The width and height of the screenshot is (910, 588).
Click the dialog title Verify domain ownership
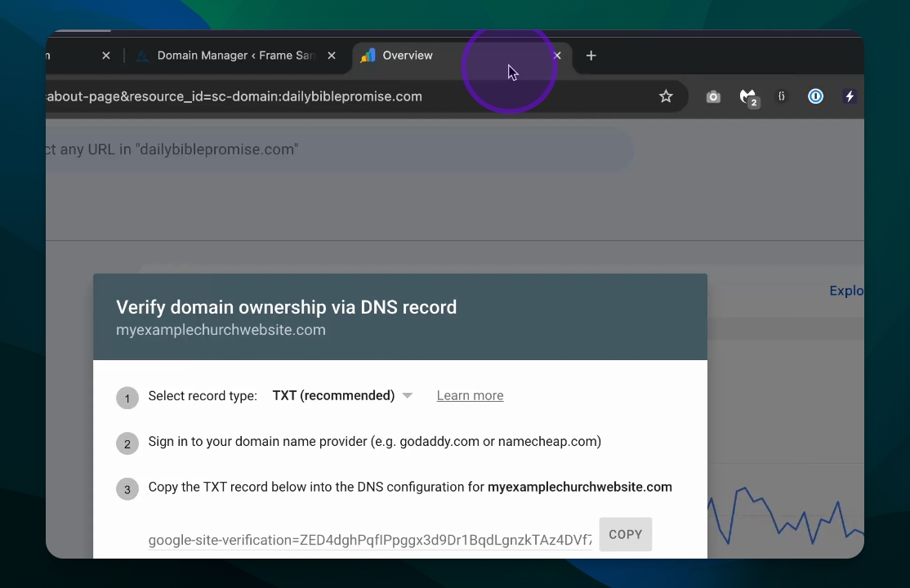286,307
